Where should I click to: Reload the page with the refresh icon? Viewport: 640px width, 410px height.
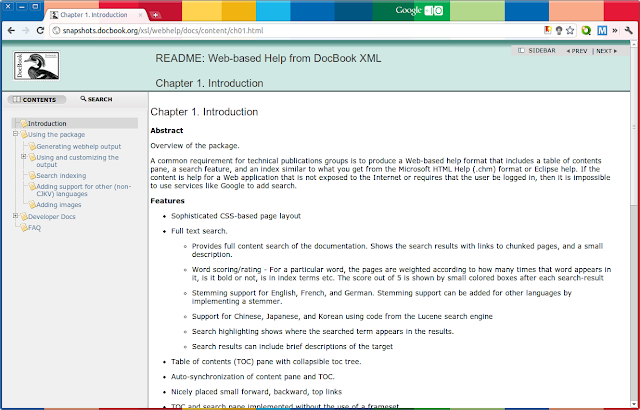point(40,31)
